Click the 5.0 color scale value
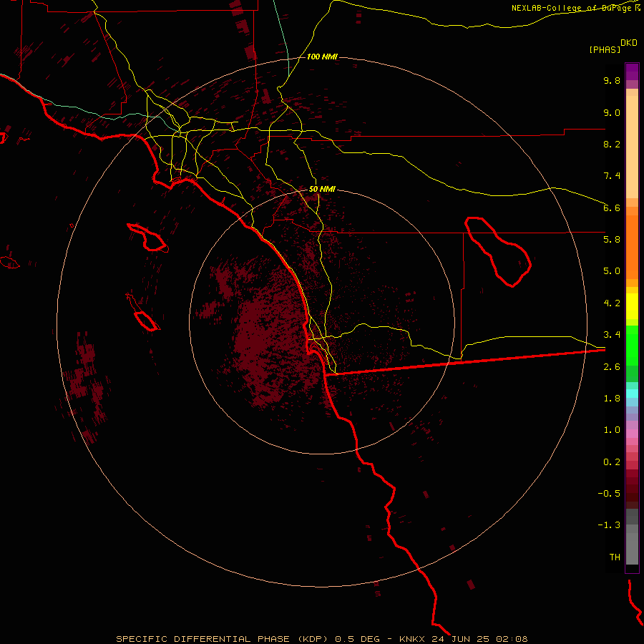 click(612, 271)
